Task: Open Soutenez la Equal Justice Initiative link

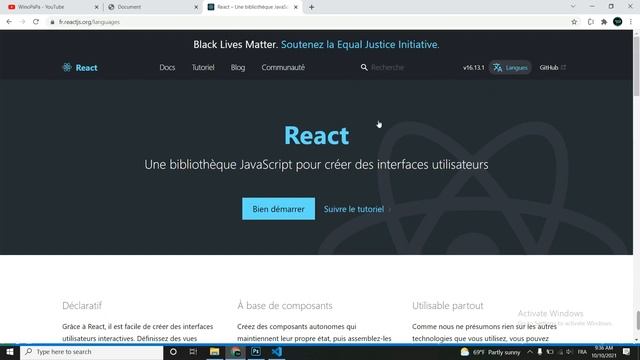Action: pyautogui.click(x=360, y=44)
